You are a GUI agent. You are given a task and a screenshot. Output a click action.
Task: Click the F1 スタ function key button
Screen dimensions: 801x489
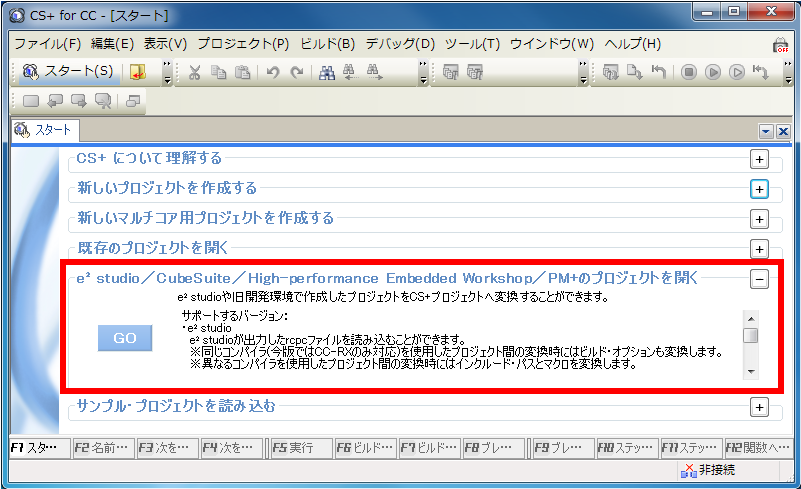pyautogui.click(x=39, y=448)
